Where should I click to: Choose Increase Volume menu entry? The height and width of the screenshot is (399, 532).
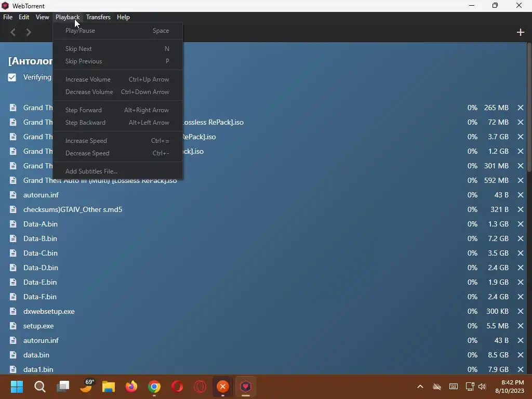117,79
